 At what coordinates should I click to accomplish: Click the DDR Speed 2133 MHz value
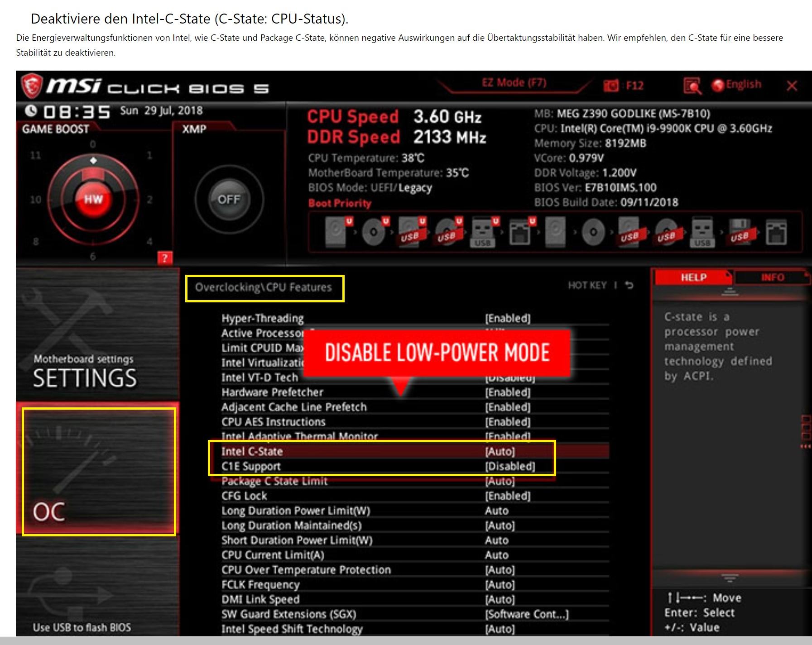[x=449, y=137]
